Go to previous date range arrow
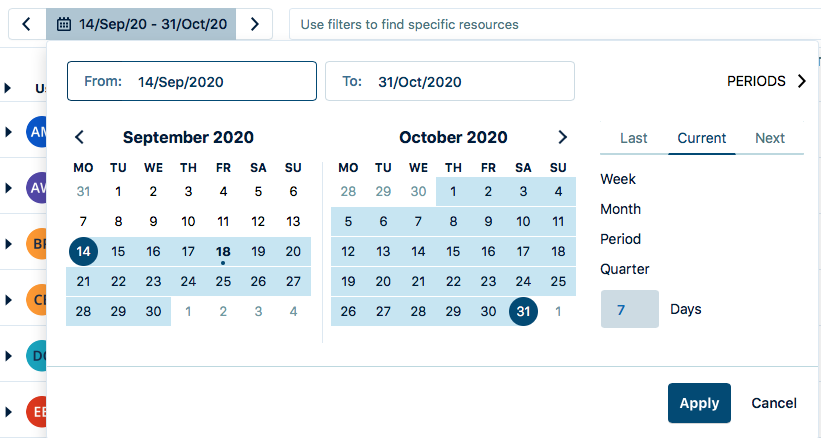The width and height of the screenshot is (821, 438). [26, 23]
